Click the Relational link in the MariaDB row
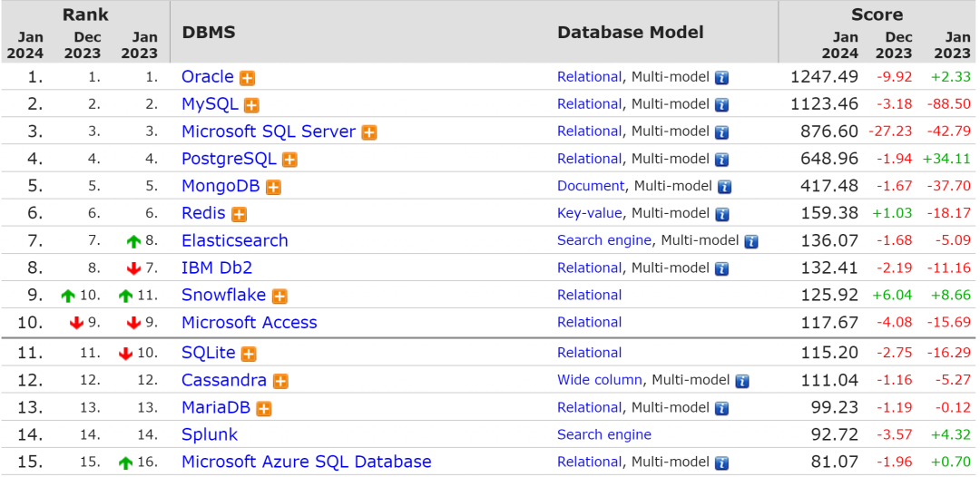This screenshot has height=477, width=980. tap(590, 407)
